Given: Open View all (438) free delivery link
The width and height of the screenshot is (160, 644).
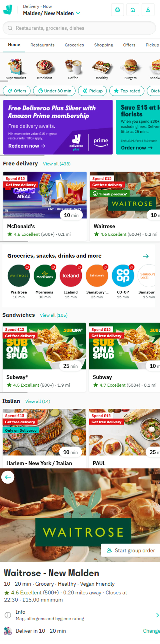Looking at the screenshot, I should click(57, 164).
